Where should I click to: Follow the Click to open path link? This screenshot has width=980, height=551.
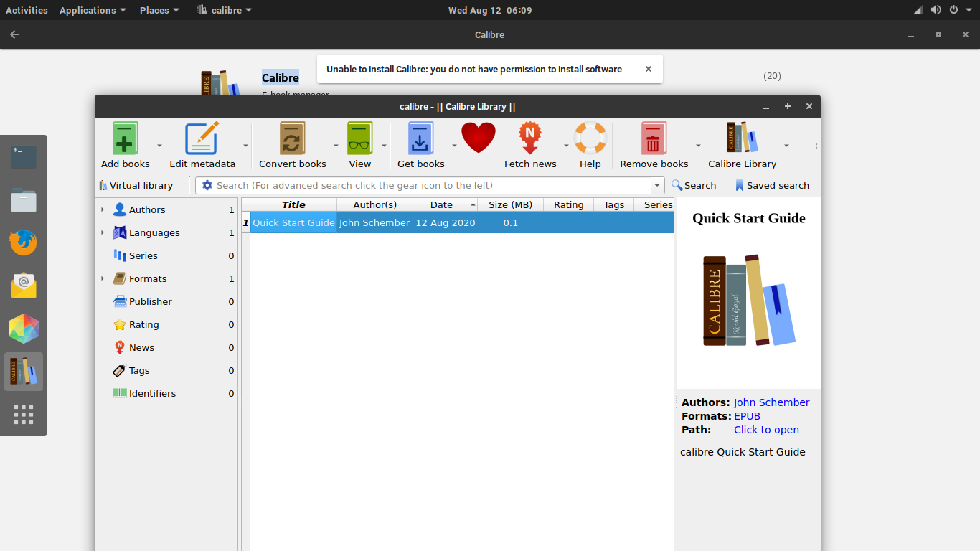click(x=766, y=430)
